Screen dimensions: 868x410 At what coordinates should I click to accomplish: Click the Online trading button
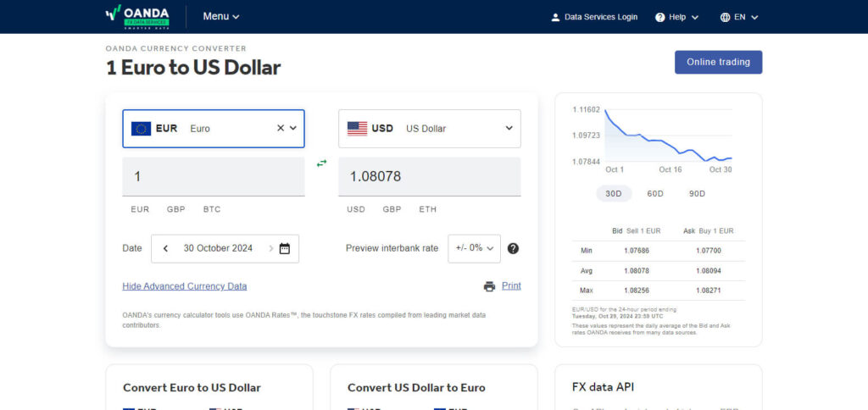point(718,62)
